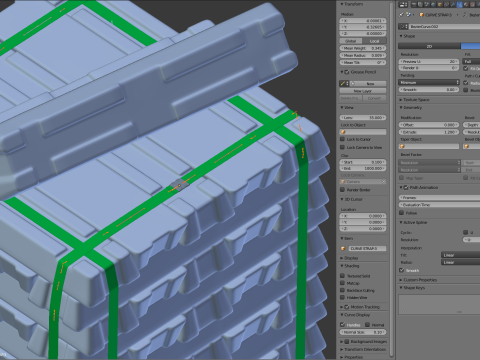The width and height of the screenshot is (480, 360).
Task: Expand the Display panel
Action: pos(342,258)
